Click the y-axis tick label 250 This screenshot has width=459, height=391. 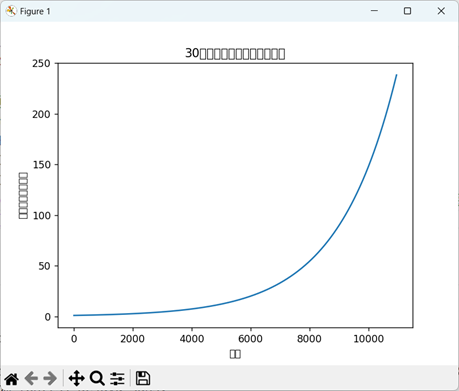(x=41, y=63)
